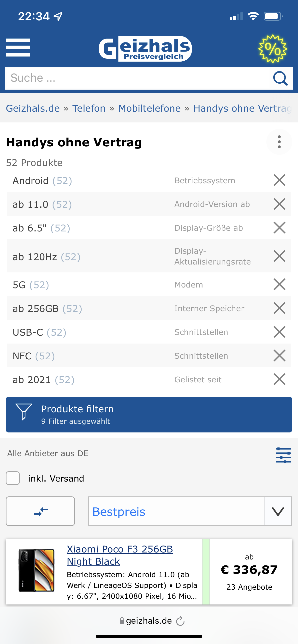Open the supplier settings sliders icon

[283, 455]
